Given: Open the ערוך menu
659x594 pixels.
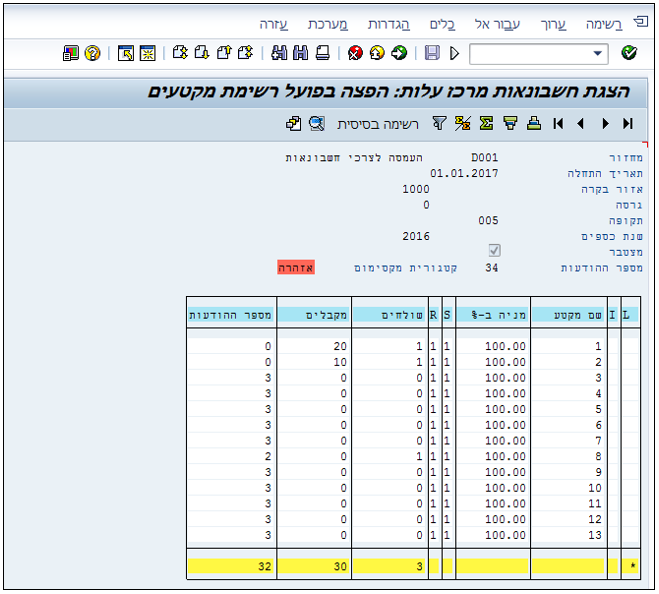Looking at the screenshot, I should coord(553,24).
